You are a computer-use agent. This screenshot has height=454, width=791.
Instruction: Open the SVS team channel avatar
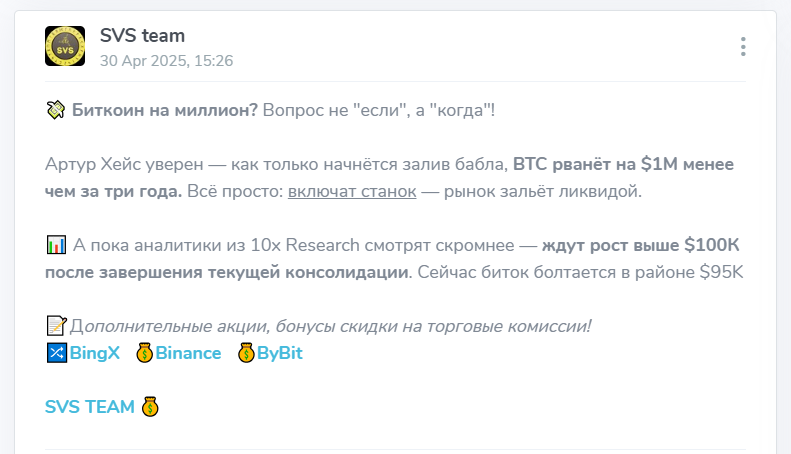coord(65,46)
